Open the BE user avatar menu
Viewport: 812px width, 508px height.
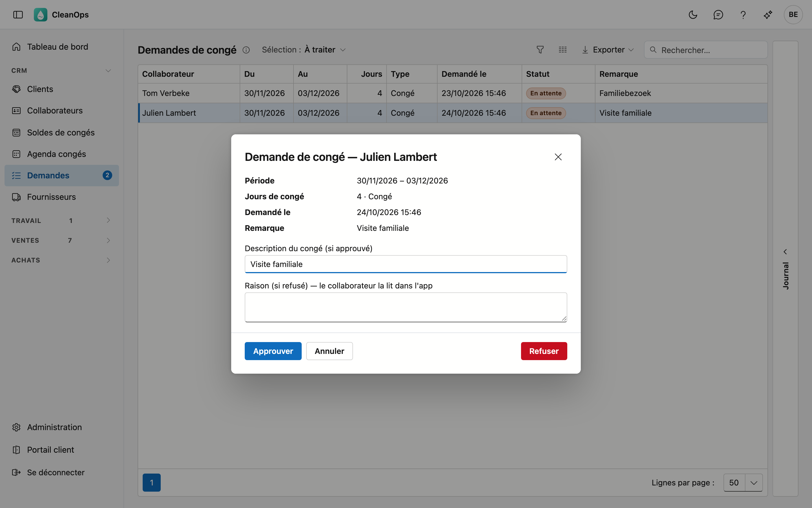pos(793,15)
